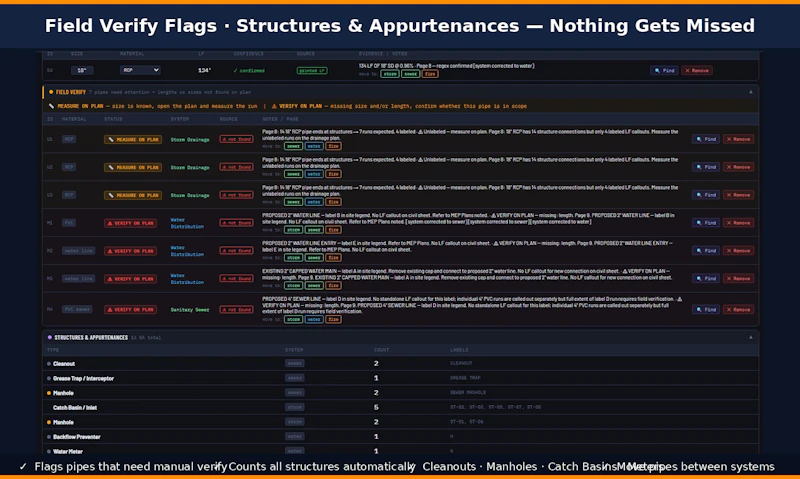Move pipe M3 to sewer
The width and height of the screenshot is (800, 479).
point(314,286)
